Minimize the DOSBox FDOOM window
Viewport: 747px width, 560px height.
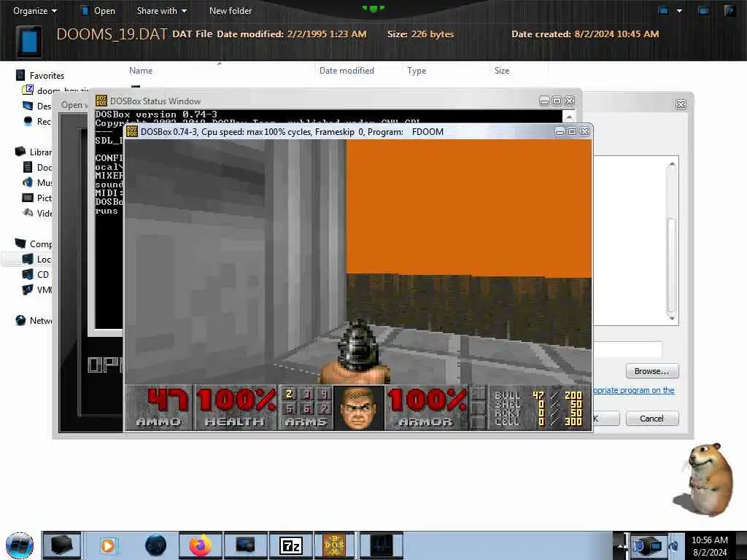(x=560, y=131)
